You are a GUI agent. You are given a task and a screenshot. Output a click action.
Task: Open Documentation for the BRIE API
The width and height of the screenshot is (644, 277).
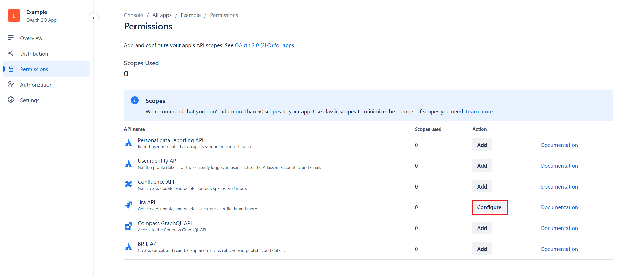[559, 249]
